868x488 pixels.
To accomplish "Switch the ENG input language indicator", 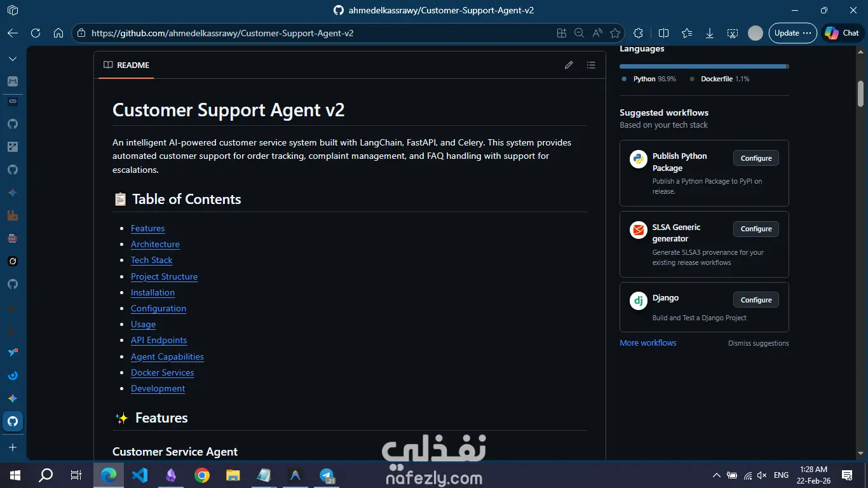I will point(782,475).
